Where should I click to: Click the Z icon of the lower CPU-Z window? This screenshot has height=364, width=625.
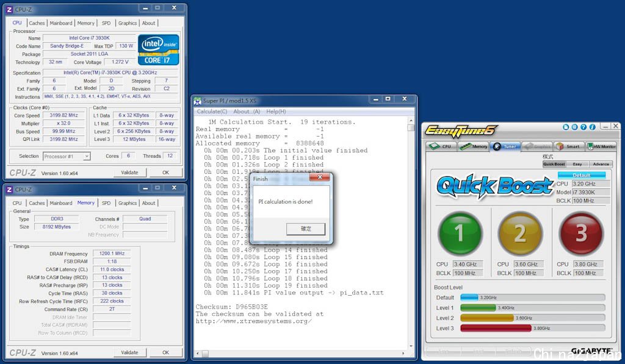(10, 190)
